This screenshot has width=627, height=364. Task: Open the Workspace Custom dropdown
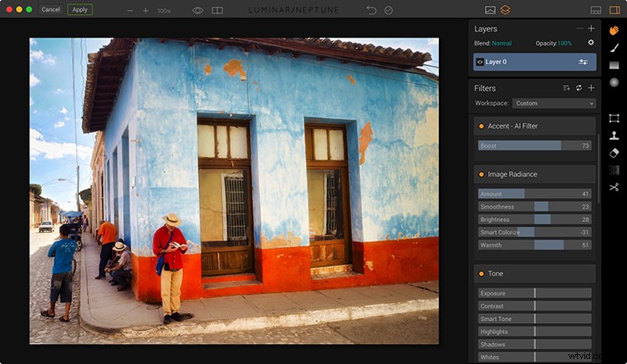(554, 104)
